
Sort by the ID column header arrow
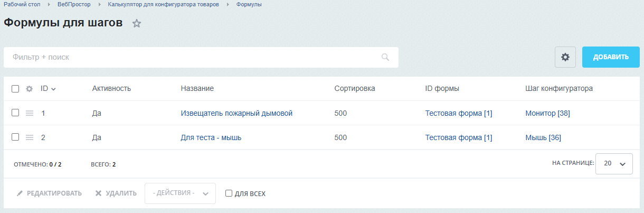[x=53, y=89]
